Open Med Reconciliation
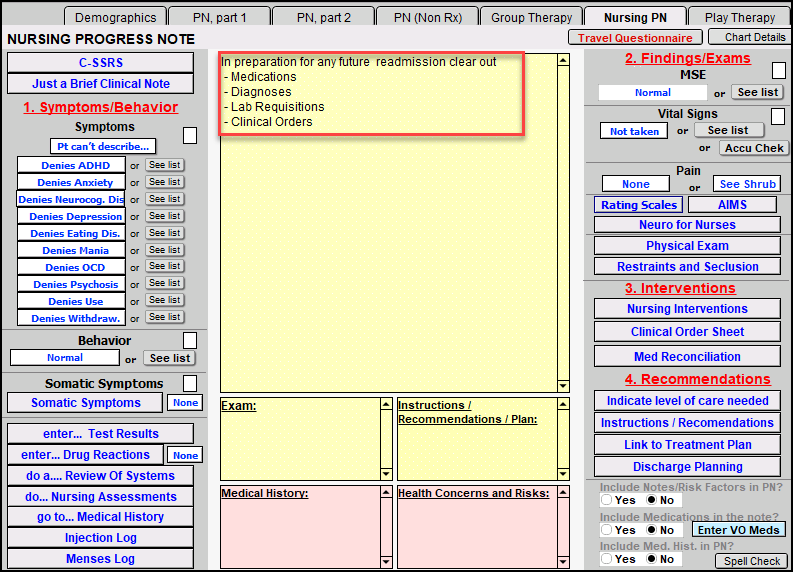 coord(687,356)
